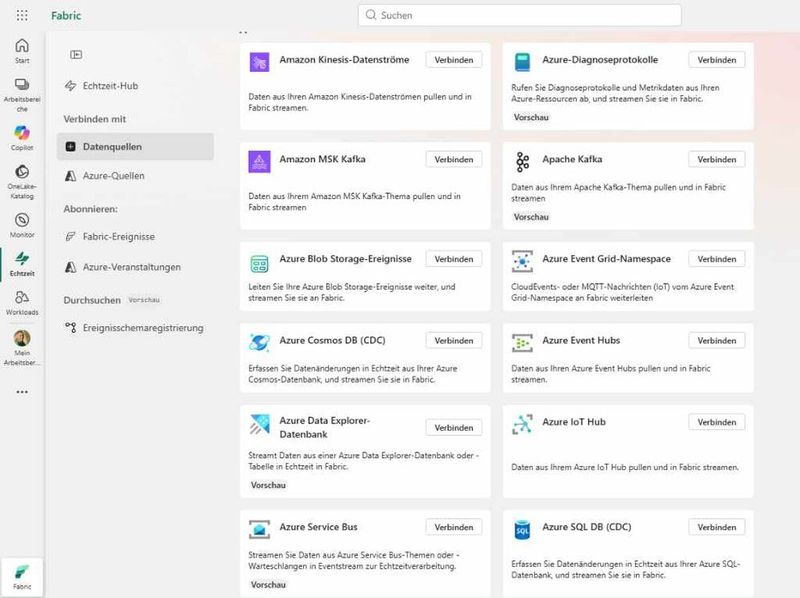The image size is (800, 598).
Task: Open Fabric-Ereignisse under Abonnieren
Action: coord(118,238)
